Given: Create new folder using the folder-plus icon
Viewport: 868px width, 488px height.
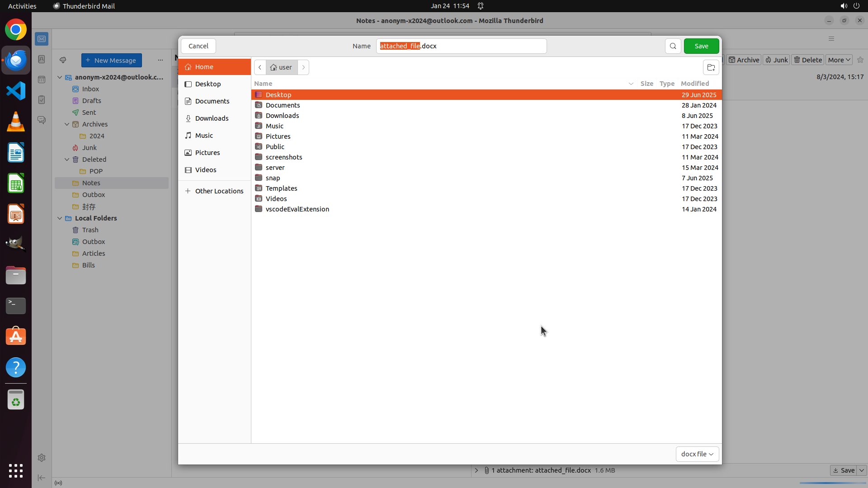Looking at the screenshot, I should tap(711, 67).
